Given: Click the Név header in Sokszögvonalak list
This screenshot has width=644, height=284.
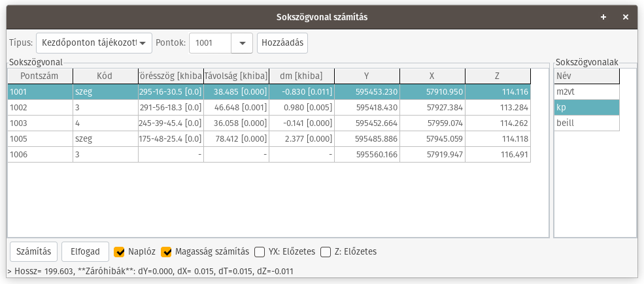Looking at the screenshot, I should (x=586, y=76).
